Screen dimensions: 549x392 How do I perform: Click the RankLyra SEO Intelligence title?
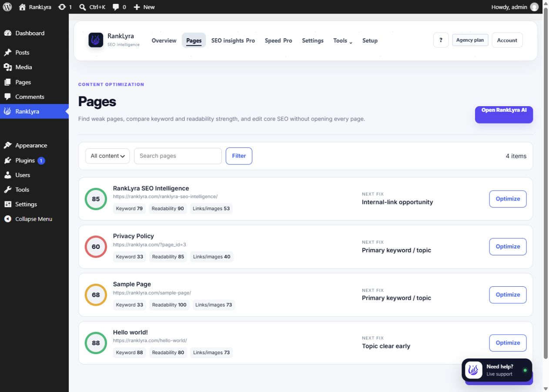pos(151,188)
